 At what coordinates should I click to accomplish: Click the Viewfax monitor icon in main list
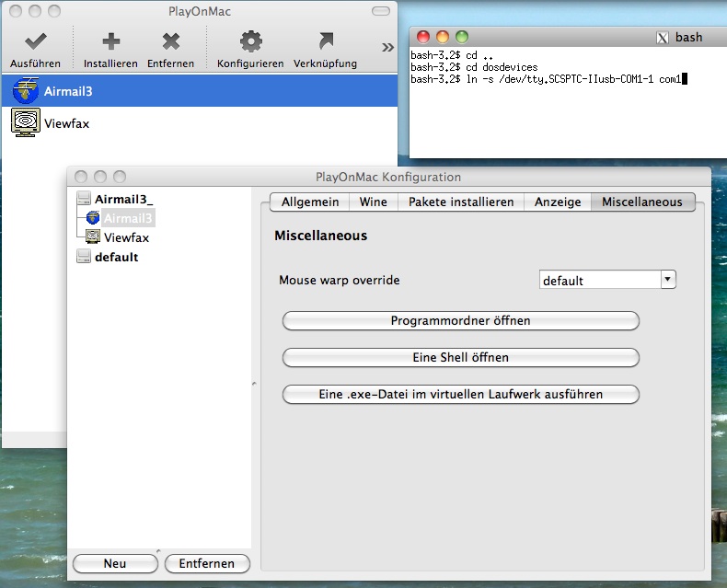coord(26,122)
